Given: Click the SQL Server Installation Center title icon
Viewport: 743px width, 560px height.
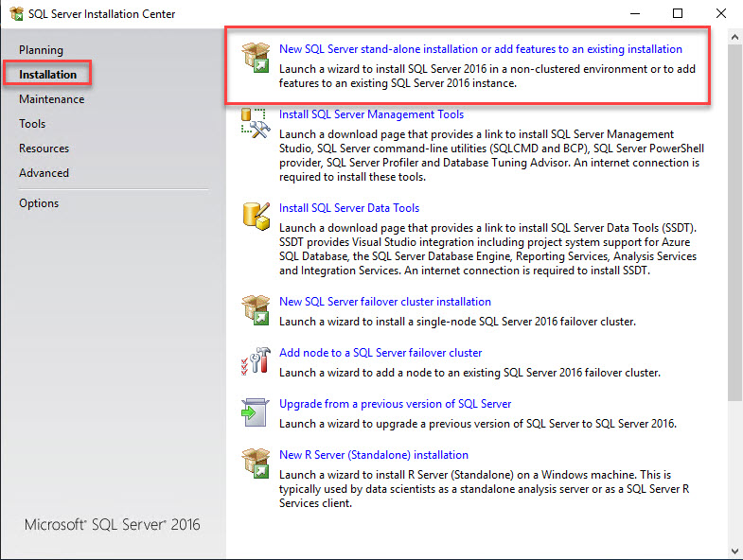Looking at the screenshot, I should click(17, 14).
